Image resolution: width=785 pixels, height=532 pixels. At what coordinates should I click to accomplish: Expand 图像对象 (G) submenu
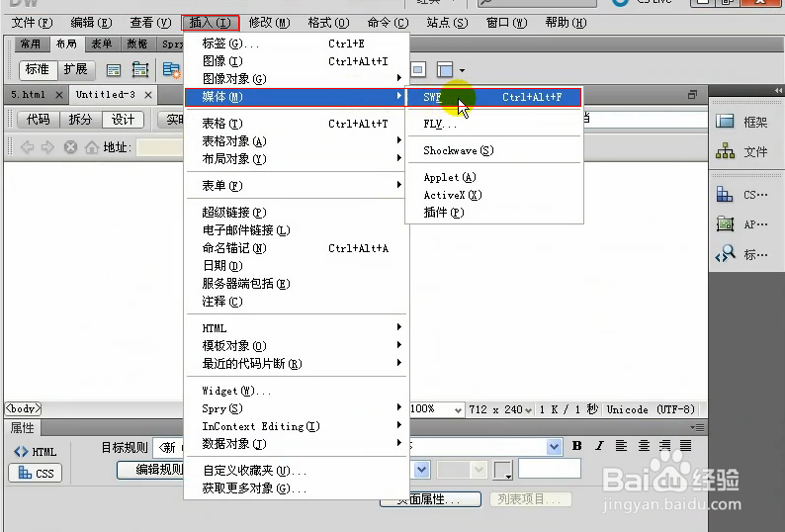[x=296, y=79]
